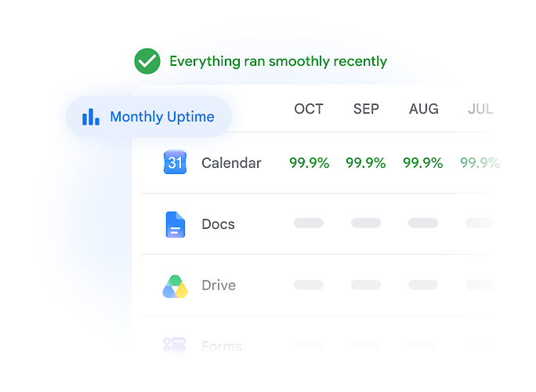Click the green checkmark status icon

pos(147,61)
